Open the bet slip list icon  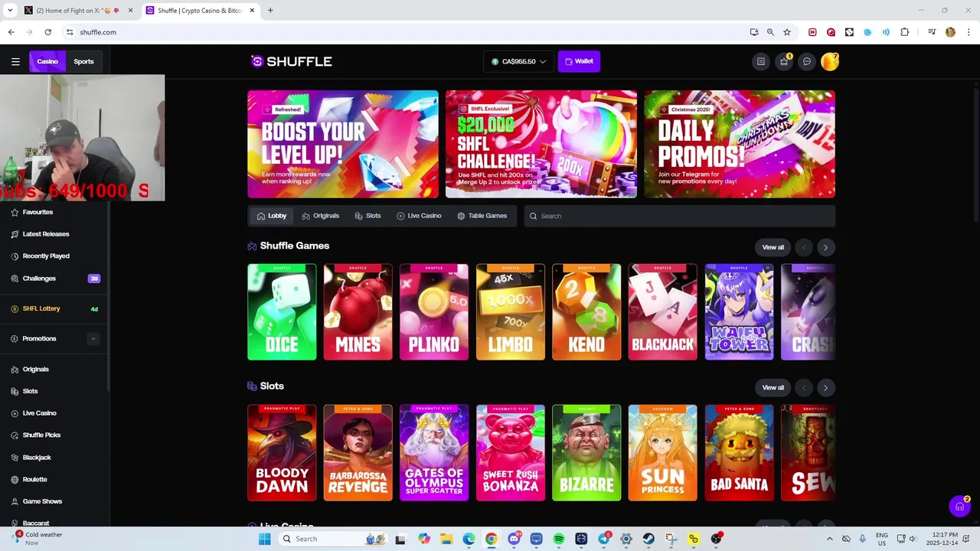[760, 61]
